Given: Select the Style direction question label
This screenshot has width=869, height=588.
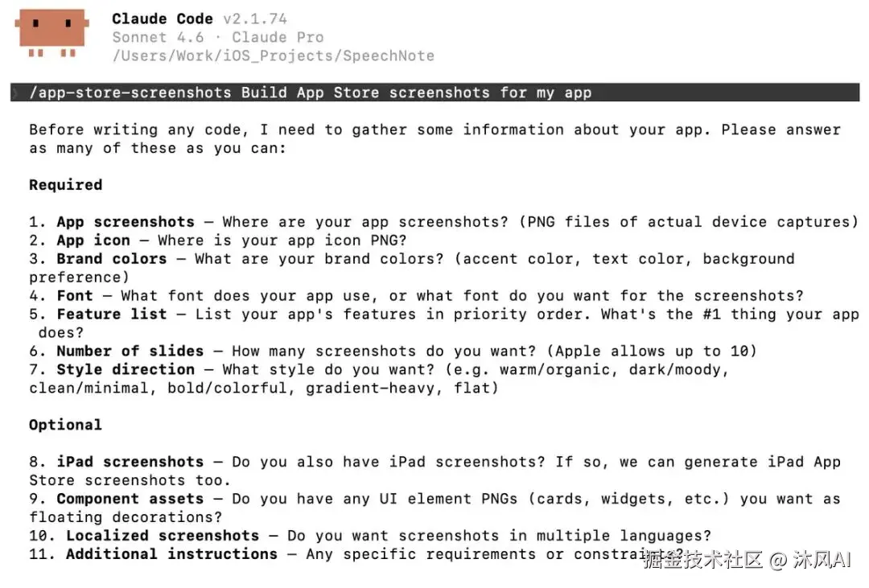Looking at the screenshot, I should [125, 370].
